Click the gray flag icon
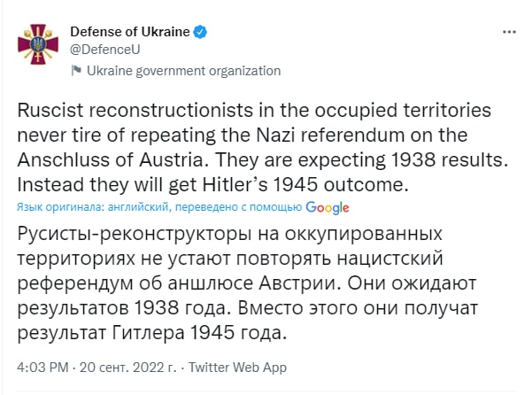 coord(76,71)
